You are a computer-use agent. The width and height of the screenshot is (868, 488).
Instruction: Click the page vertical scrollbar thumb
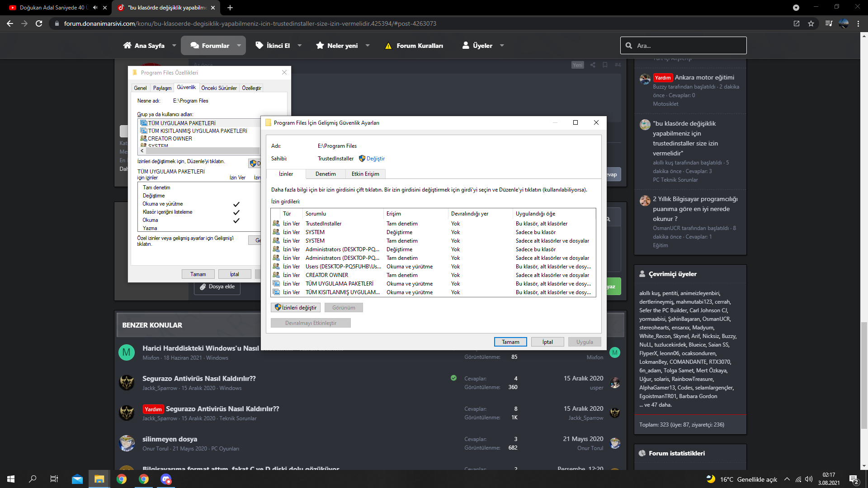[864, 375]
